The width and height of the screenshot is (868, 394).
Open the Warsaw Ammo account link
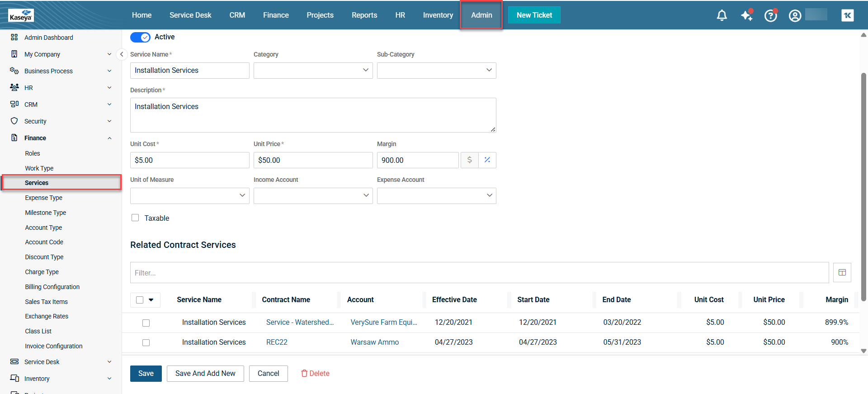pyautogui.click(x=374, y=342)
